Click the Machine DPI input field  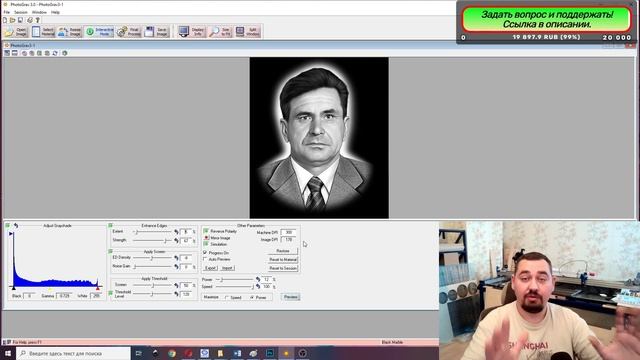[x=289, y=232]
